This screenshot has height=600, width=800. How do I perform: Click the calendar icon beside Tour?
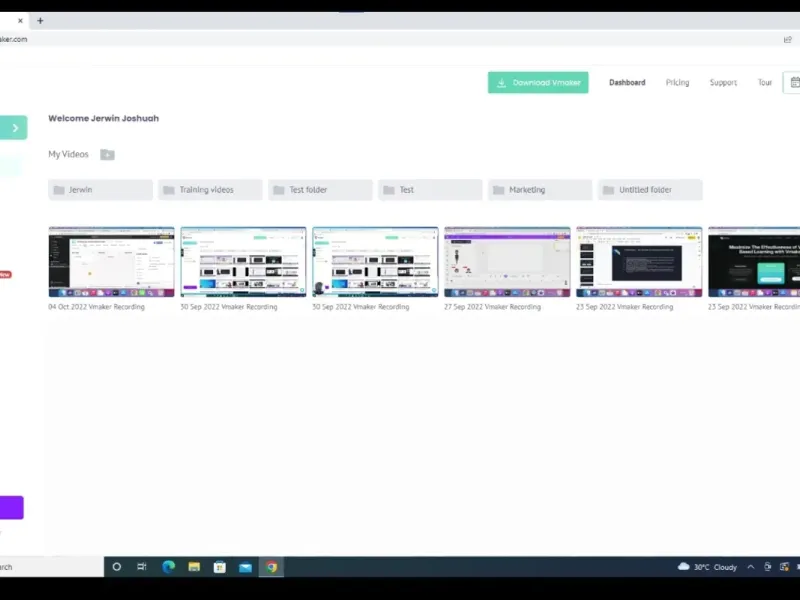tap(794, 83)
